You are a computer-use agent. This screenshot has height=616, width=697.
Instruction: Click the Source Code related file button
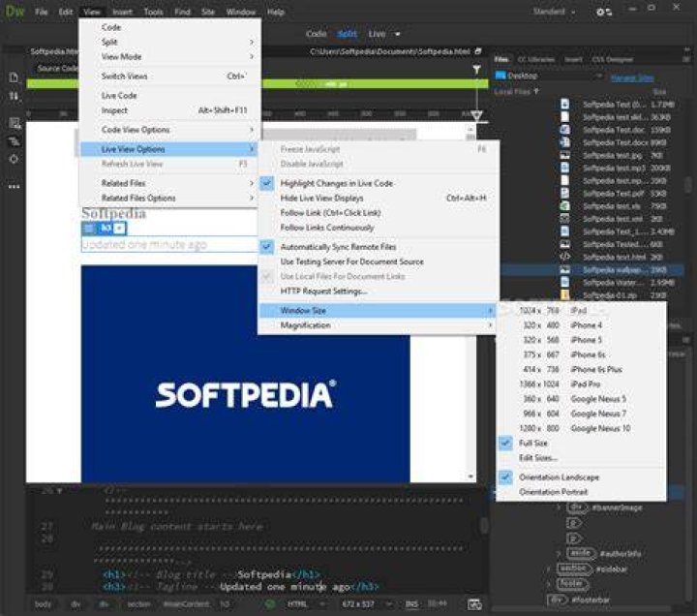point(58,68)
